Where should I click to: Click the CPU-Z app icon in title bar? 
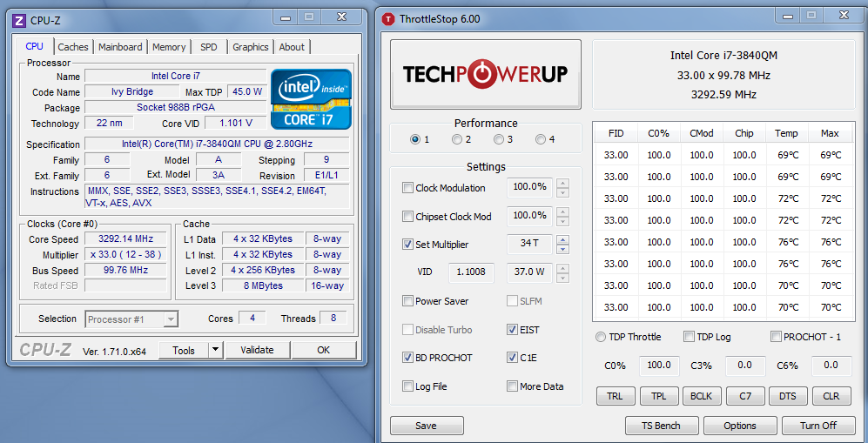(x=19, y=21)
